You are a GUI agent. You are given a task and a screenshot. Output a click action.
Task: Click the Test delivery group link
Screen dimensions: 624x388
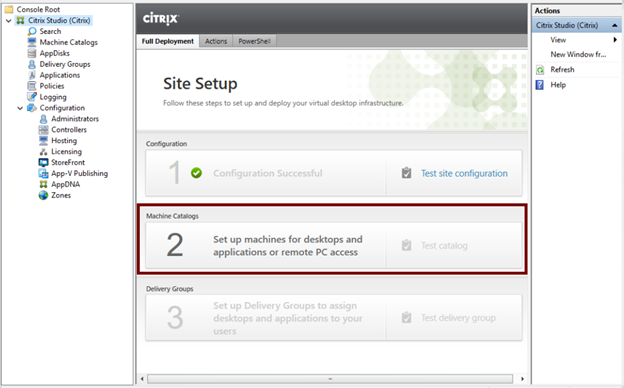(x=458, y=318)
